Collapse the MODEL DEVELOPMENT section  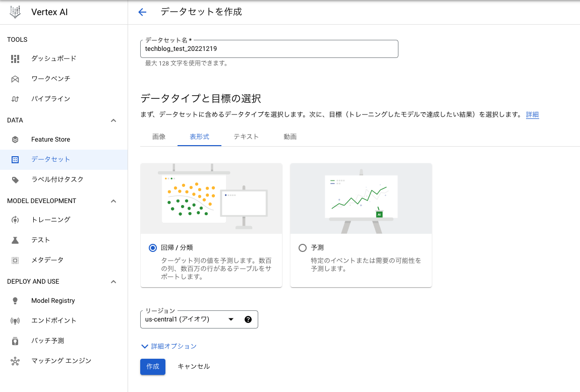coord(113,201)
